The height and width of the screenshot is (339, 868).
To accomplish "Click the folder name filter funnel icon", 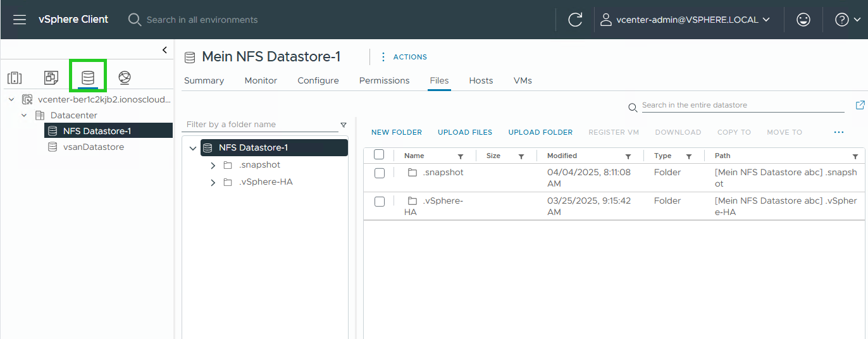I will coord(344,125).
